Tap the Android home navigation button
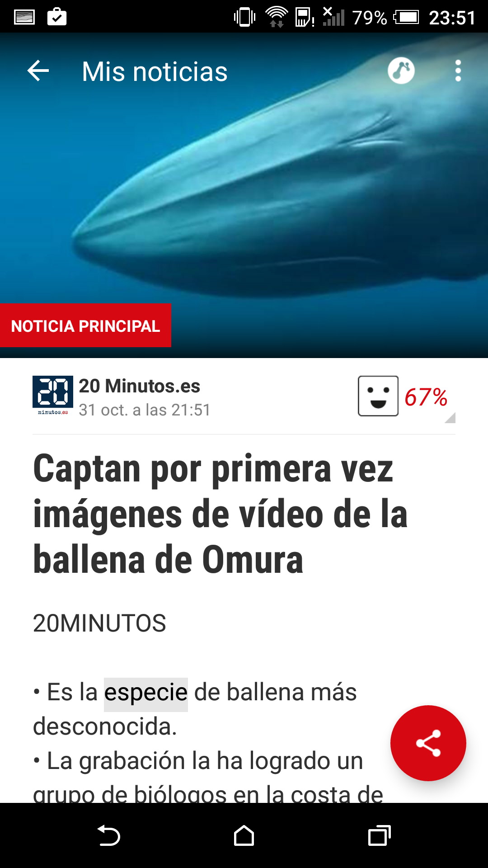 [x=244, y=835]
